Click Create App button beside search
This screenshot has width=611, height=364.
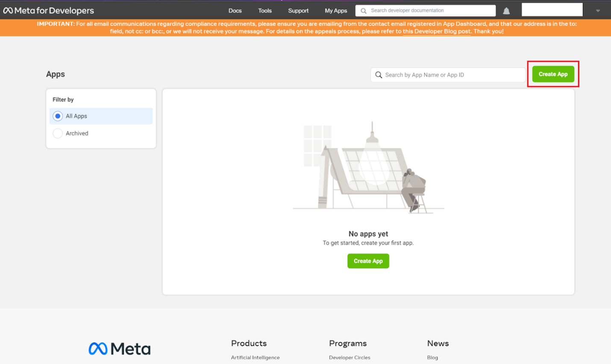pyautogui.click(x=553, y=74)
